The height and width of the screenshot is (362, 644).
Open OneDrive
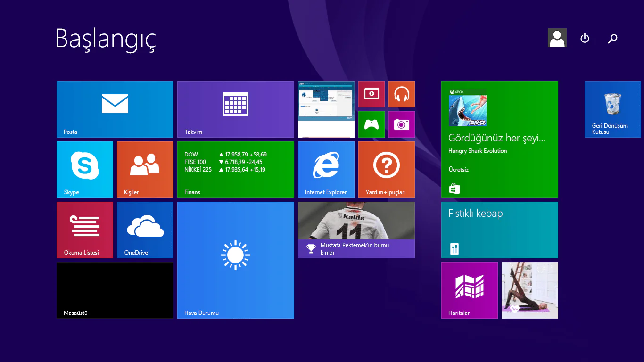click(x=145, y=230)
